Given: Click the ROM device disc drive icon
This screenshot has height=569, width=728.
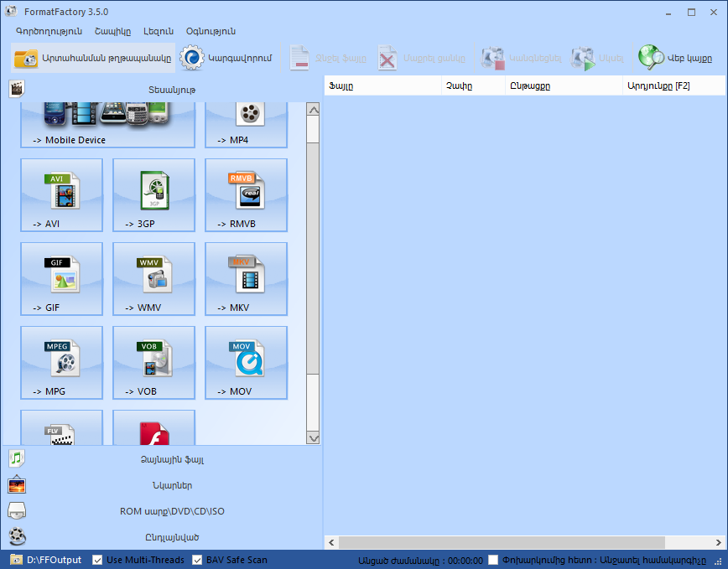Looking at the screenshot, I should 17,510.
